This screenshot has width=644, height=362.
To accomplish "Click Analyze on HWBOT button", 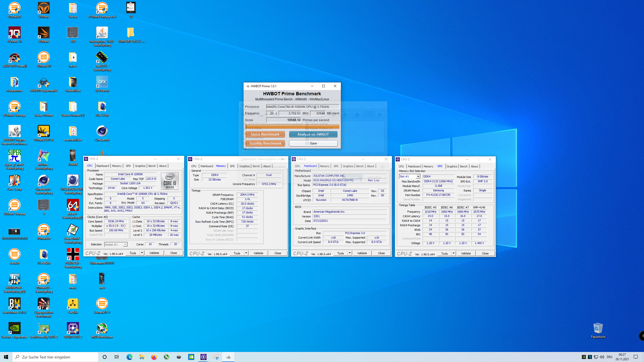I will pyautogui.click(x=313, y=134).
